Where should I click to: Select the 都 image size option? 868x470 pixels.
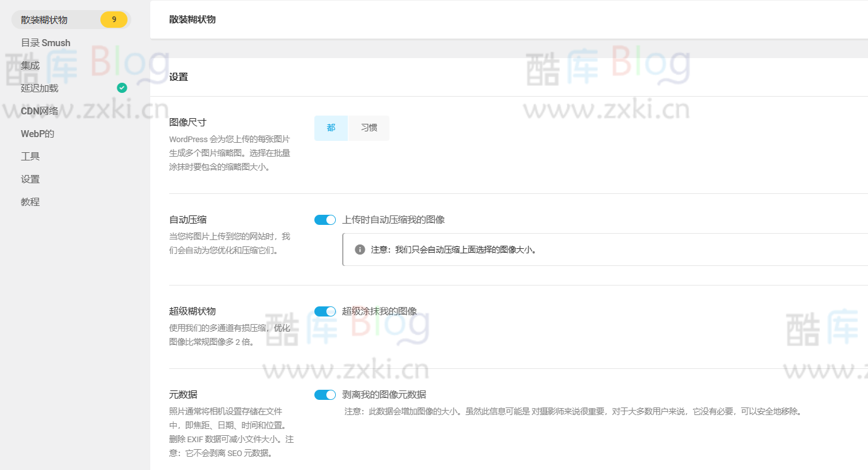pos(330,128)
